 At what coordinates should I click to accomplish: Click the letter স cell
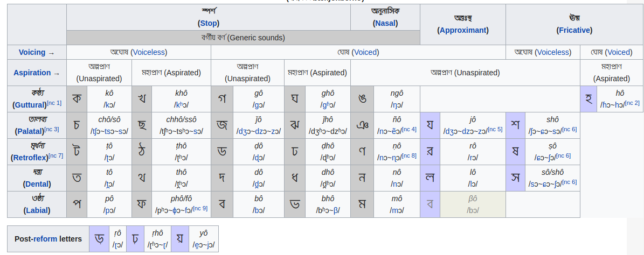click(515, 178)
